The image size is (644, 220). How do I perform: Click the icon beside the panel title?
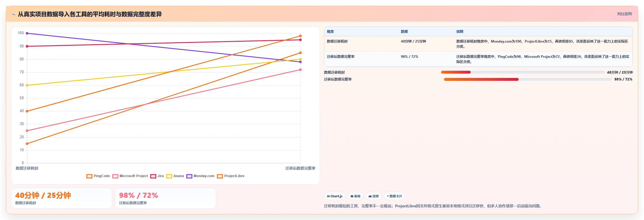point(14,14)
